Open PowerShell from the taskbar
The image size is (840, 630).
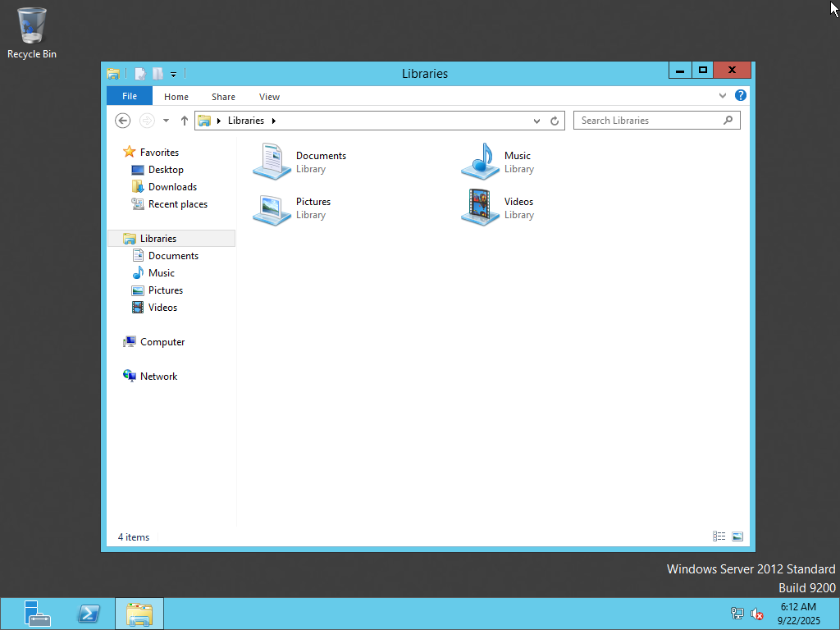click(89, 614)
